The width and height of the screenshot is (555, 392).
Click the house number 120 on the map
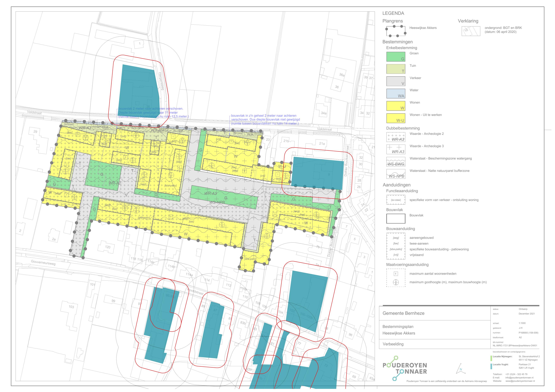(108, 247)
